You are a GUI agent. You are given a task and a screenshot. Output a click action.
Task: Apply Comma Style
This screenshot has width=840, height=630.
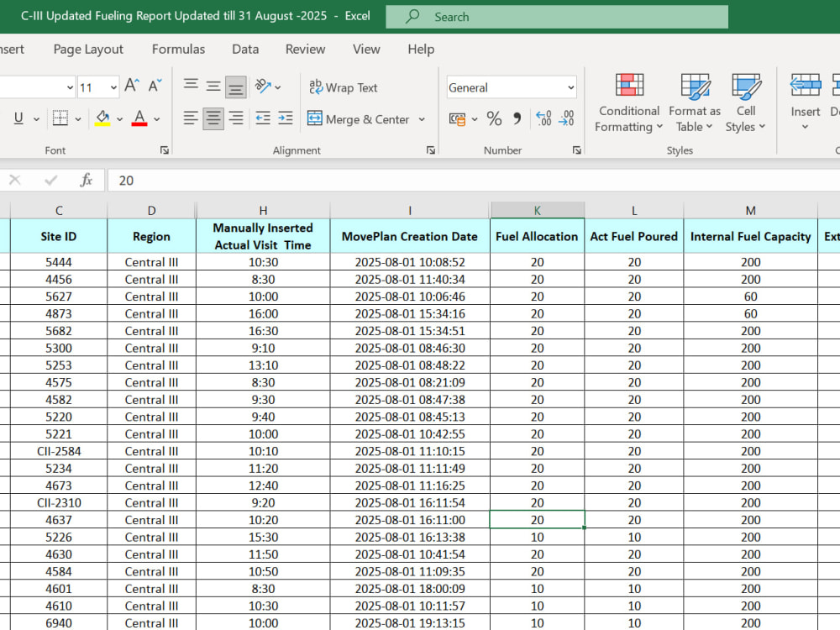tap(517, 118)
